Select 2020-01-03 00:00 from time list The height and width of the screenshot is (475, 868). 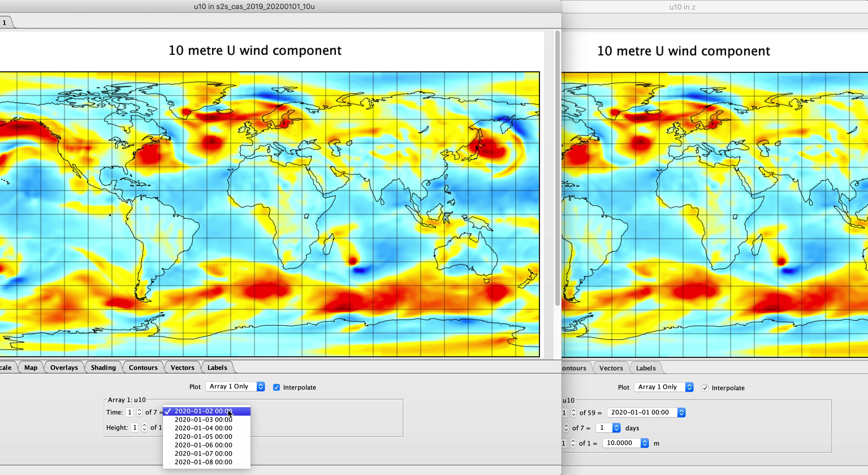203,420
